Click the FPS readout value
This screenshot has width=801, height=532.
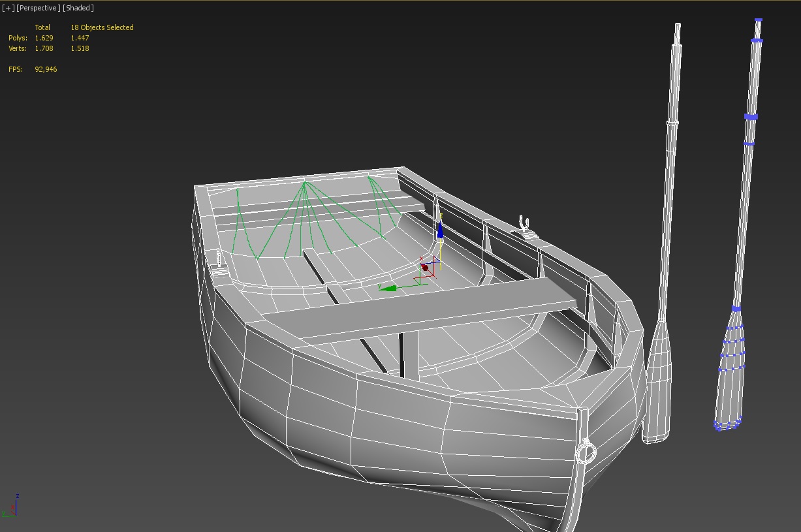click(x=46, y=69)
